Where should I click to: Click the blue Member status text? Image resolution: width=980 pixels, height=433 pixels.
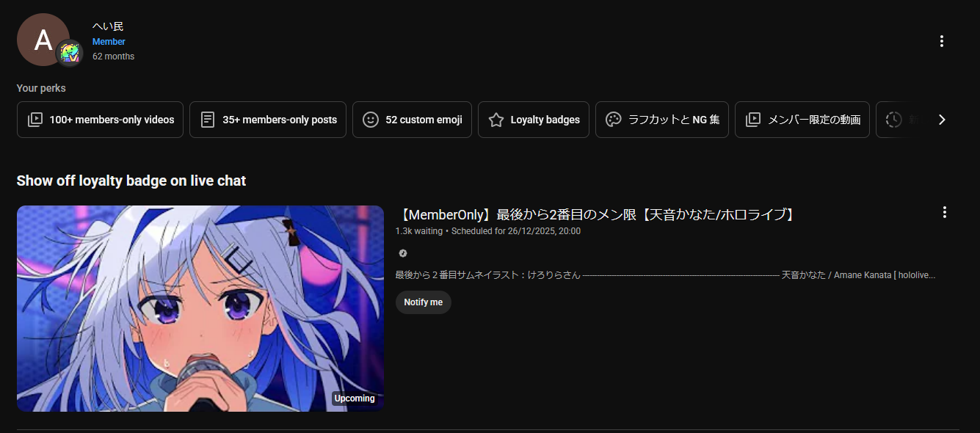(x=109, y=42)
